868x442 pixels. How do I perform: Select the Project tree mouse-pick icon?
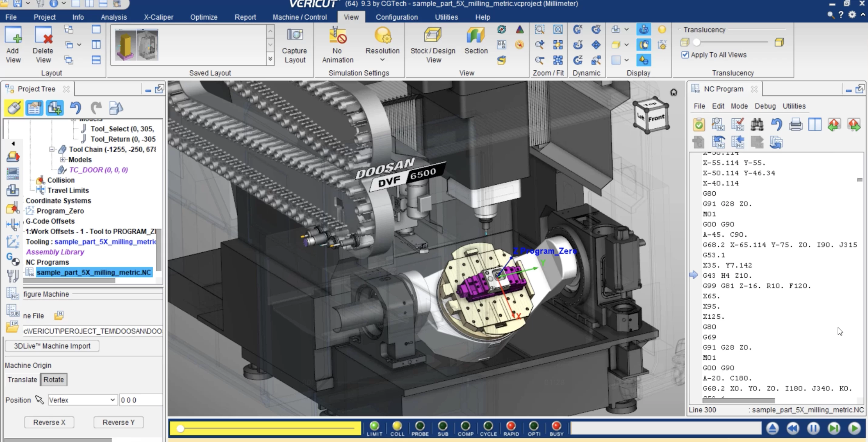(14, 108)
